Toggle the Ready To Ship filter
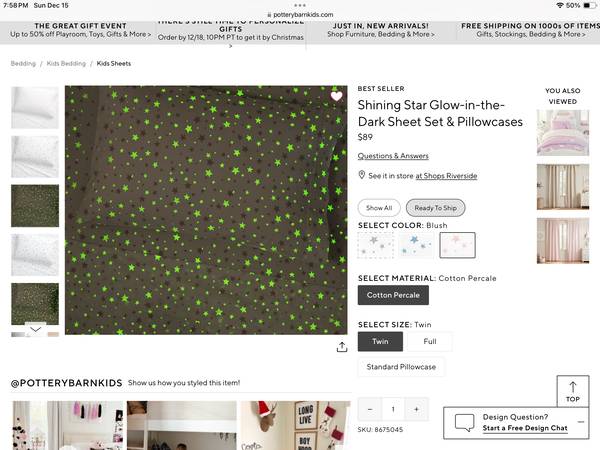This screenshot has height=450, width=600. tap(435, 208)
